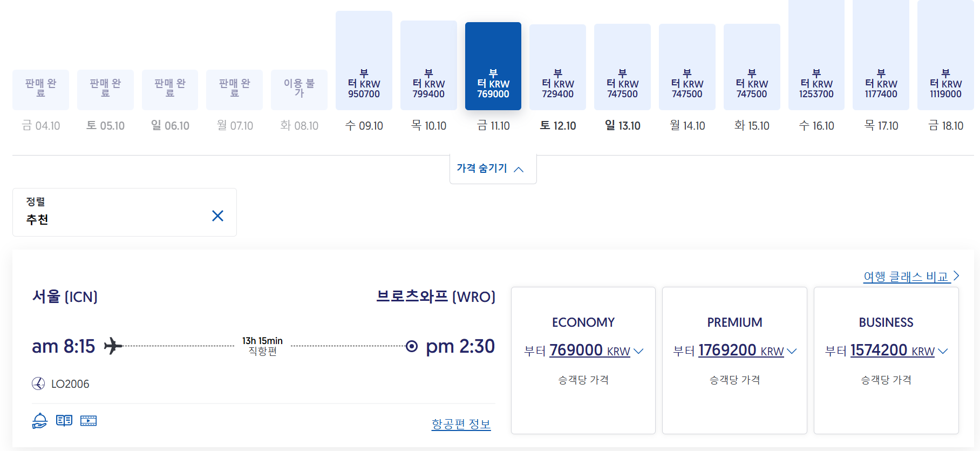Screen dimensions: 980x451
Task: Select the 금 18.10 date priced 1119000
Action: (x=945, y=59)
